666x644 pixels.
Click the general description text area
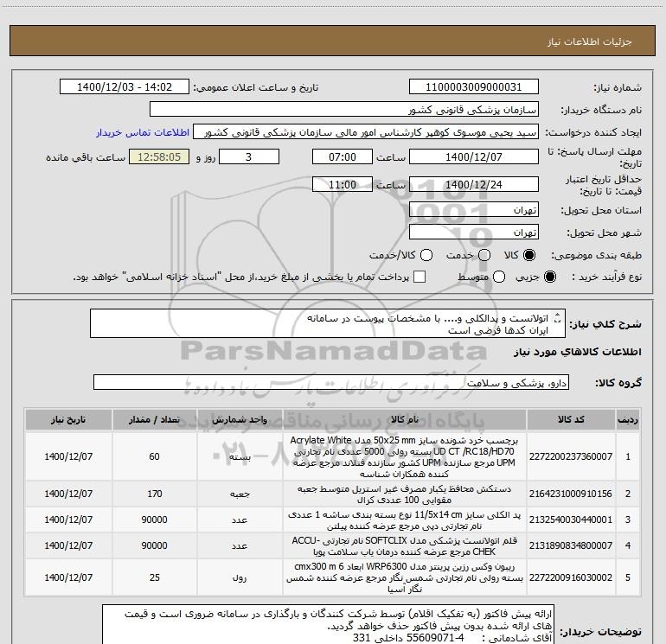(328, 324)
